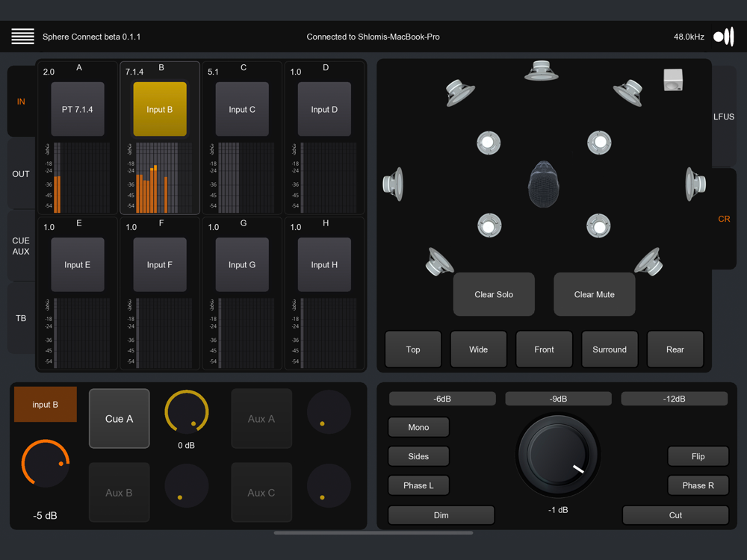Select the top rear right ceiling speaker
This screenshot has height=560, width=747.
598,225
